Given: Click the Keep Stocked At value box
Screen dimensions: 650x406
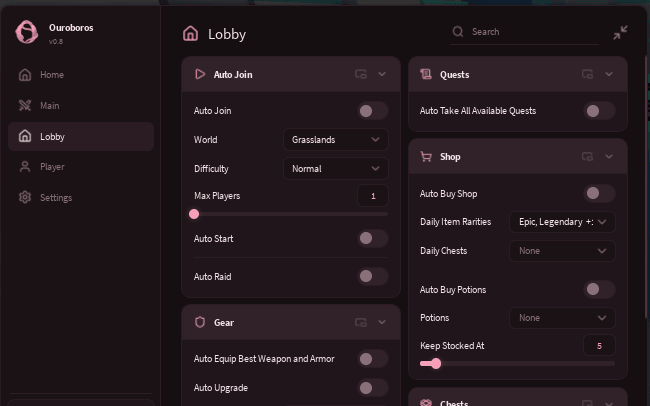Looking at the screenshot, I should (599, 345).
